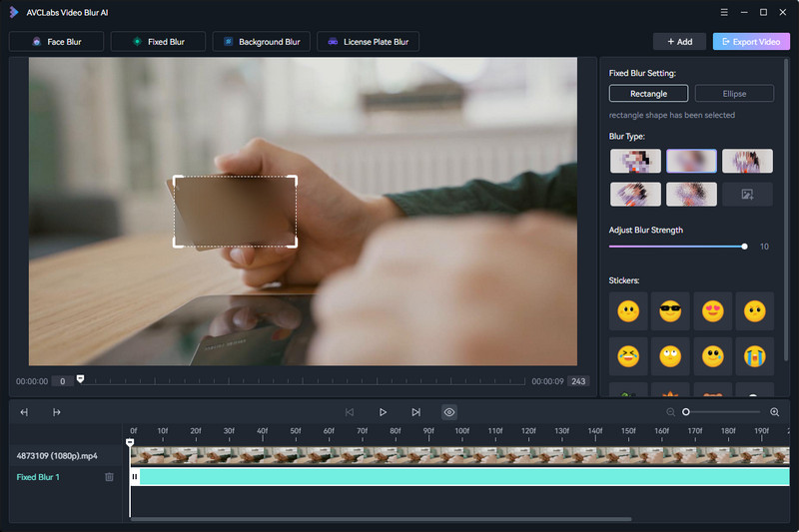Click the Adjust Blur Strength slider handle
This screenshot has width=799, height=532.
(744, 247)
